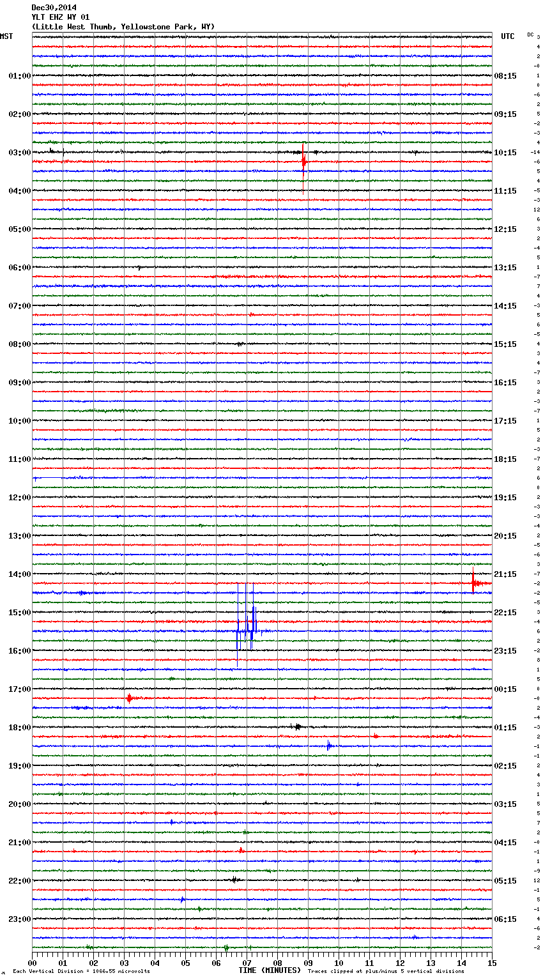Click the 23:15 UTC row label
Screen dimensions: 543x980
[505, 651]
